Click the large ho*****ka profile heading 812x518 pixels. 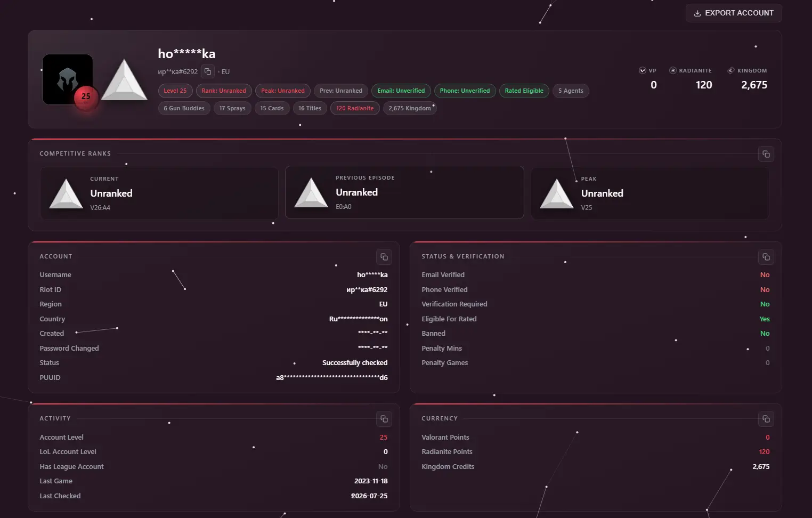pos(186,54)
